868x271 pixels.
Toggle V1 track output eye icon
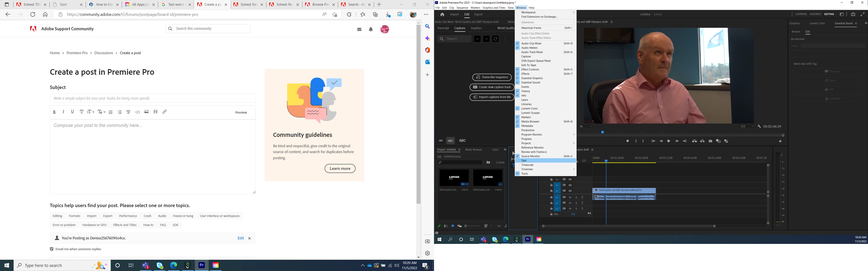[570, 191]
